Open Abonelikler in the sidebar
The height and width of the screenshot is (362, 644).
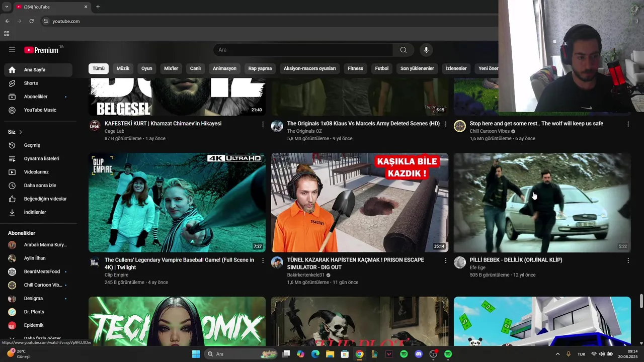click(x=38, y=97)
